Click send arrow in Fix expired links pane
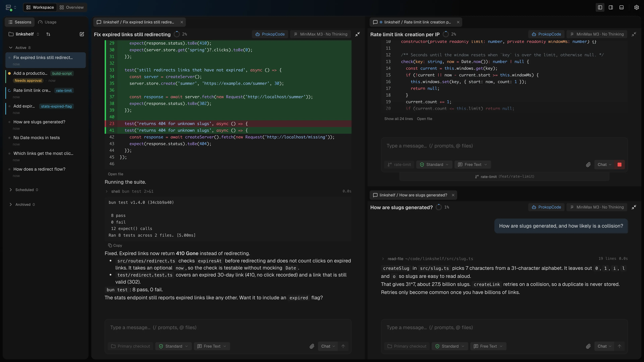The width and height of the screenshot is (644, 362). tap(343, 346)
